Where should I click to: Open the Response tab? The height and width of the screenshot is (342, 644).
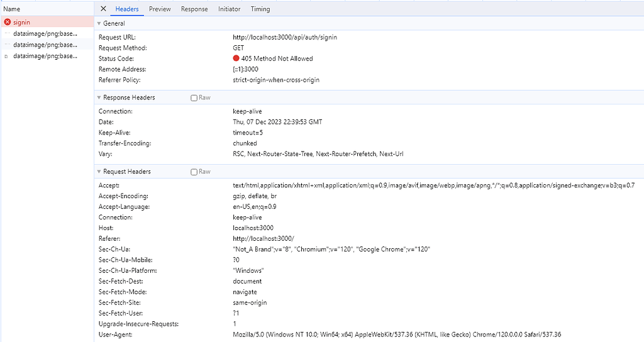point(194,9)
